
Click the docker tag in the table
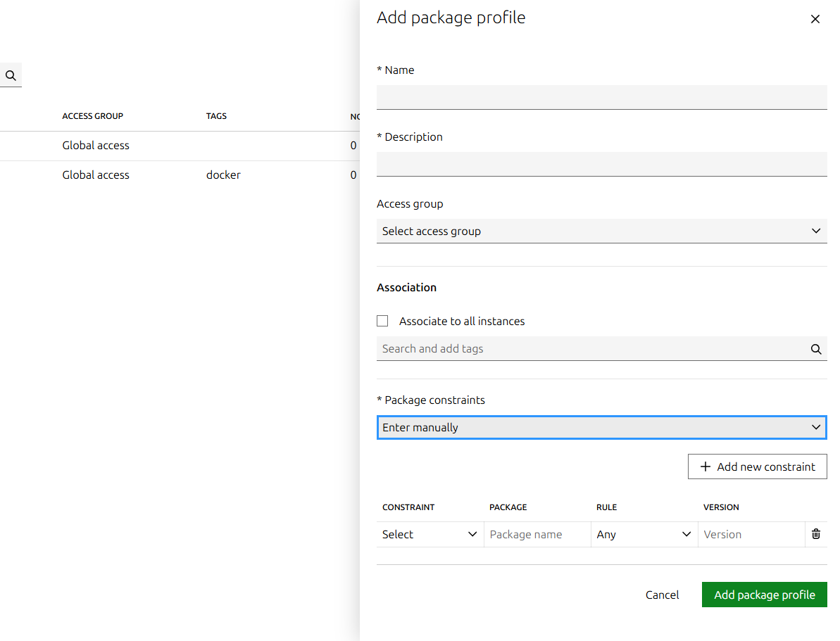tap(223, 175)
